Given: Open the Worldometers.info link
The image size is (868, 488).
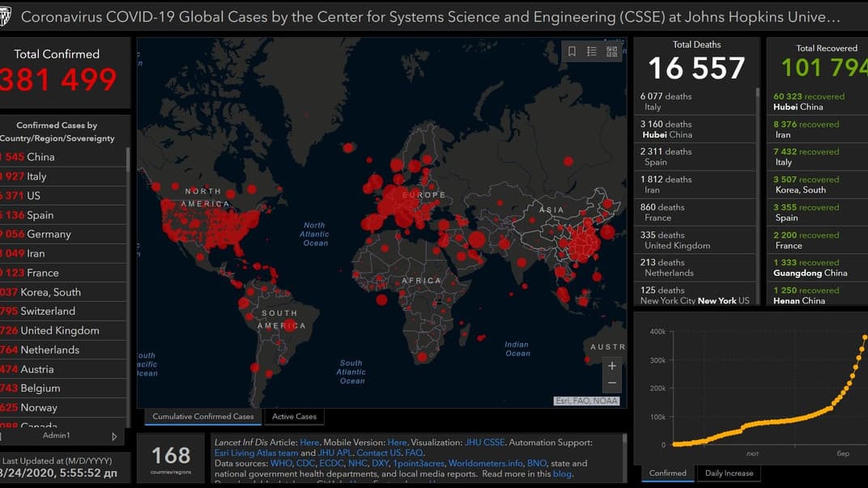Looking at the screenshot, I should [486, 463].
